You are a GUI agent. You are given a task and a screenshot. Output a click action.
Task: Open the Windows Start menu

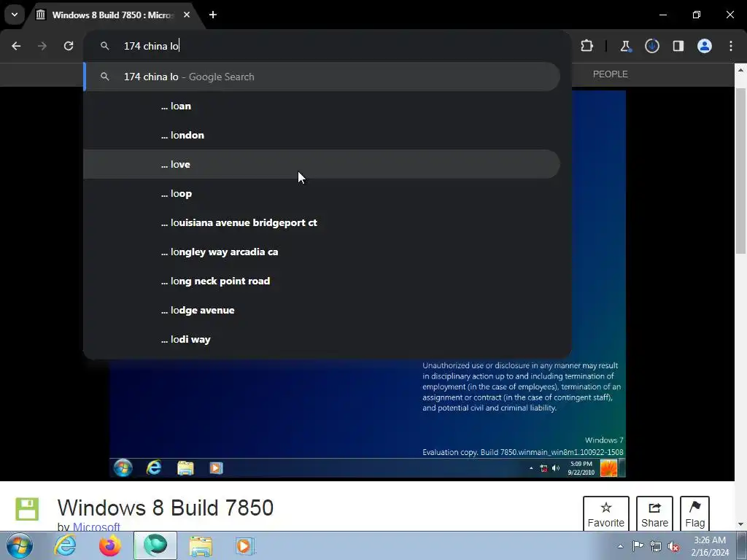click(20, 545)
